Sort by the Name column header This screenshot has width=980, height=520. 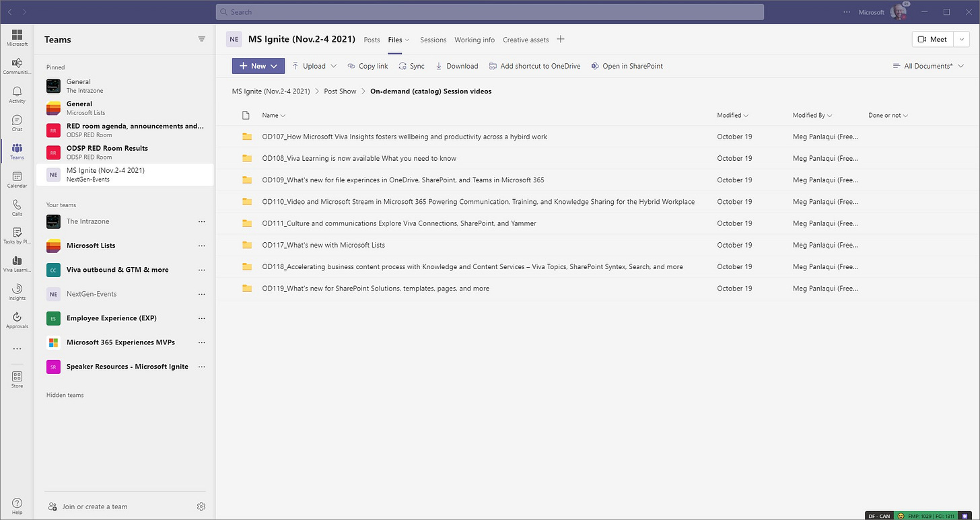click(x=273, y=115)
